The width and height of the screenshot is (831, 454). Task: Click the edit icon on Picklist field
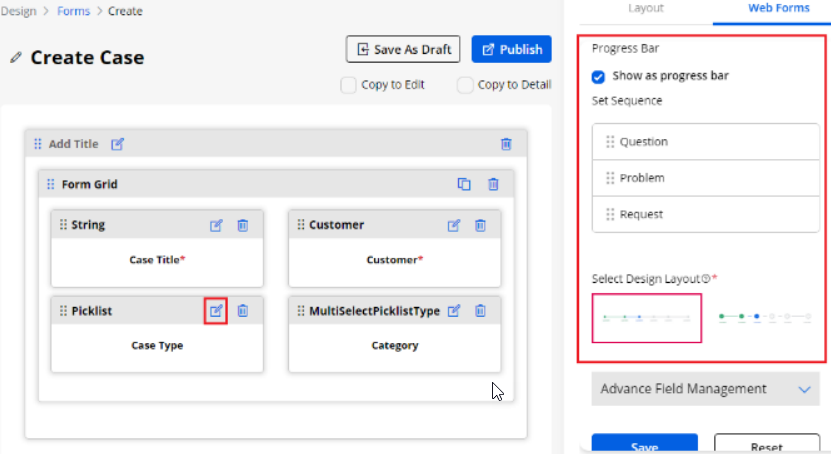216,311
